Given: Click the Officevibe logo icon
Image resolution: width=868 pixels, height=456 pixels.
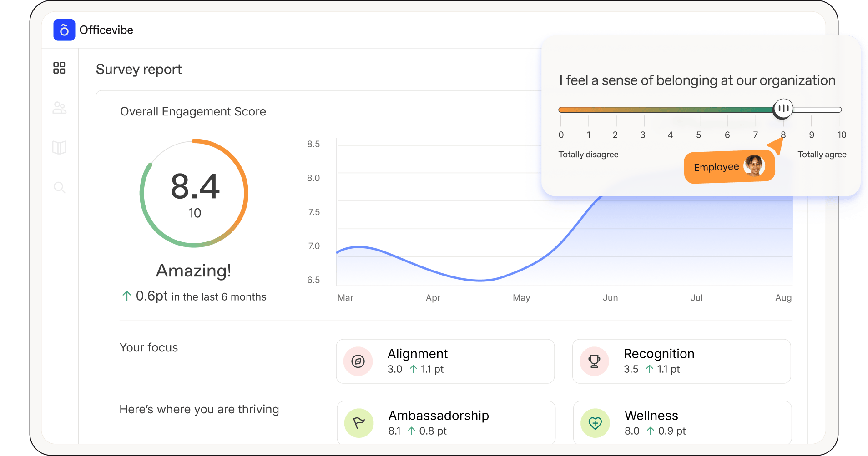Looking at the screenshot, I should (x=64, y=30).
